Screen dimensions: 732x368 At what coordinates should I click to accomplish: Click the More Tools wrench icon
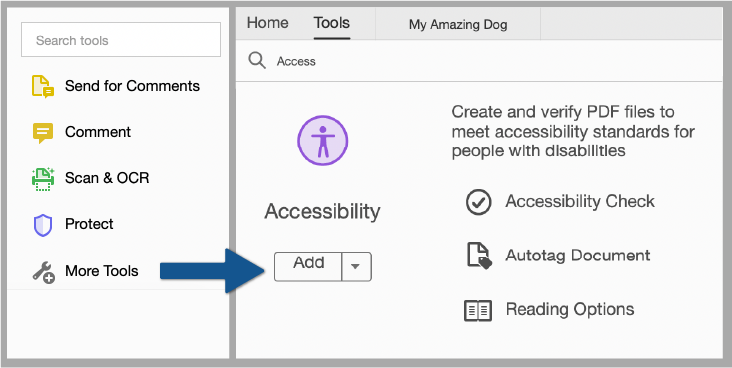43,272
